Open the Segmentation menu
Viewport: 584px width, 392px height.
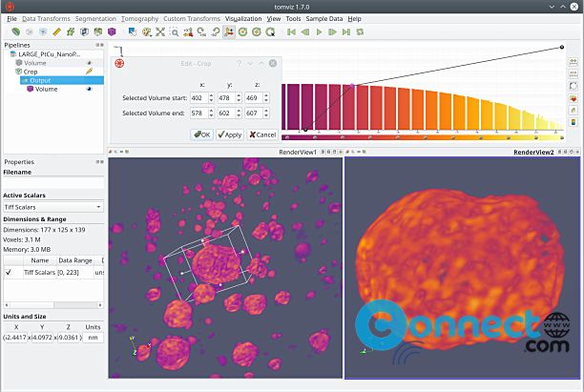(95, 19)
